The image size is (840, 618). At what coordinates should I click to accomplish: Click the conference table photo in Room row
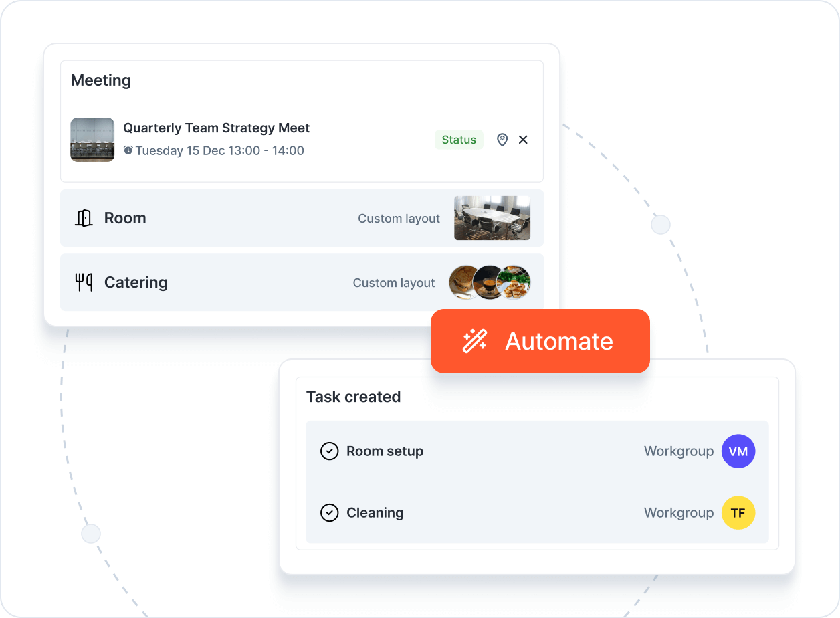click(x=492, y=218)
